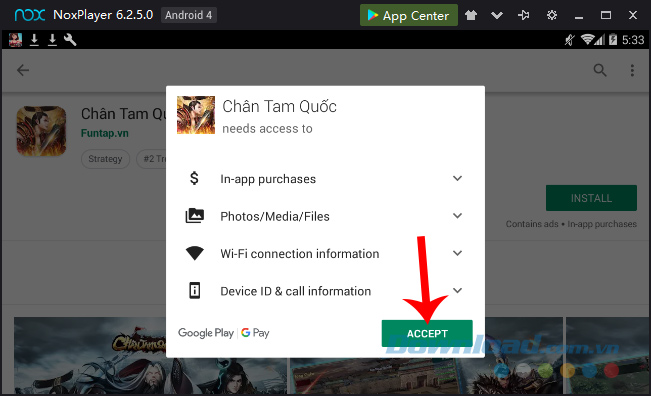
Task: Open the NoxPlayer App Center
Action: (409, 15)
